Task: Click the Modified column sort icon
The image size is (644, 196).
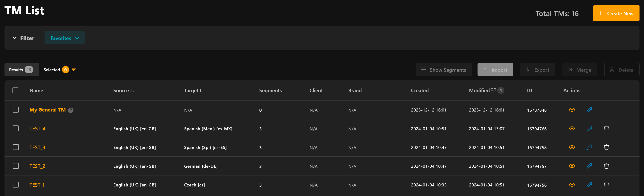Action: click(494, 90)
